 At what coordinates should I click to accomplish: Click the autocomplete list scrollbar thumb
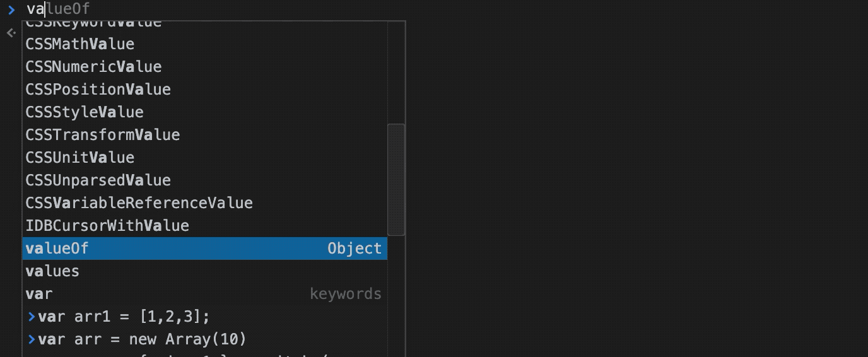(396, 180)
